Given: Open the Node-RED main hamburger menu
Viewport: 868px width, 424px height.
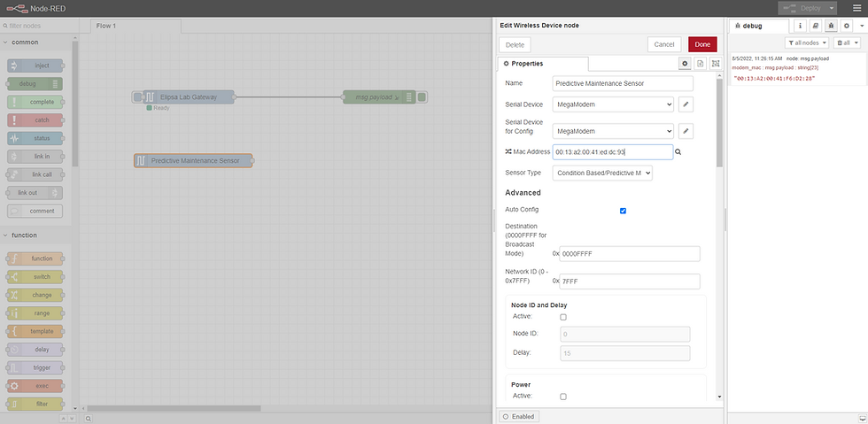Looking at the screenshot, I should coord(857,8).
